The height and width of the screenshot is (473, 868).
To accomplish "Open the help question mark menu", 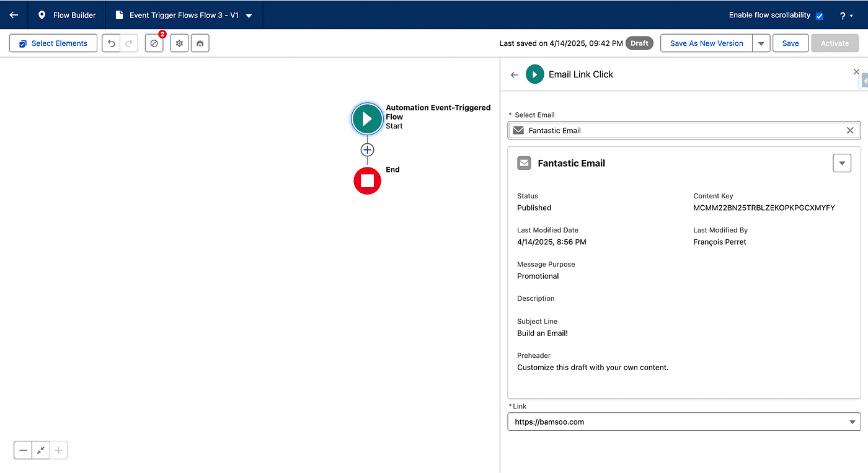I will coord(846,15).
